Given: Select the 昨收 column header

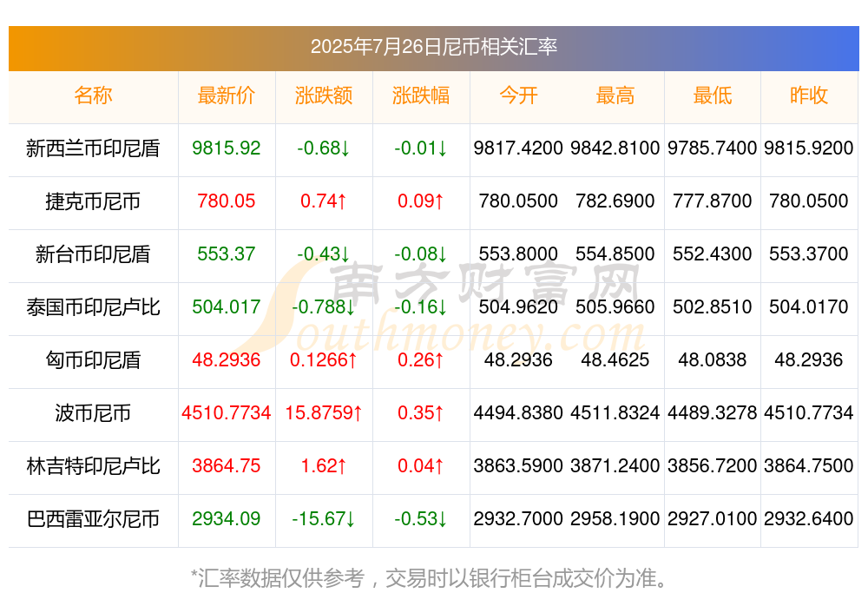Looking at the screenshot, I should tap(809, 96).
